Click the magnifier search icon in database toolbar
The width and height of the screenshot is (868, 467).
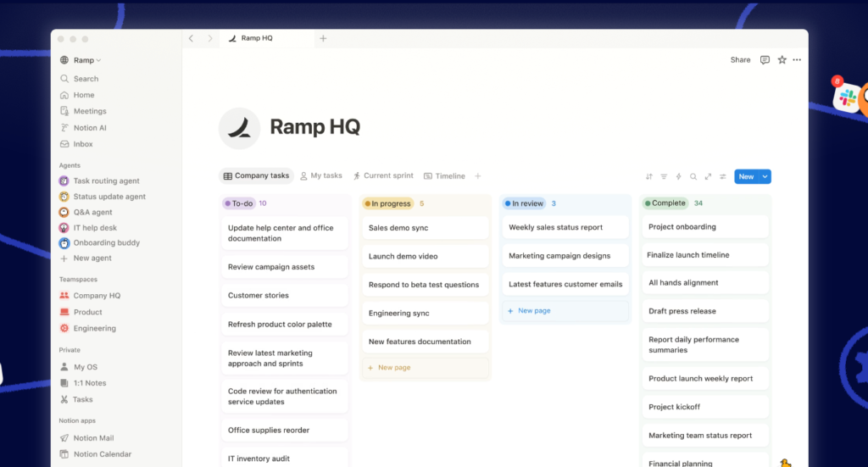tap(693, 176)
